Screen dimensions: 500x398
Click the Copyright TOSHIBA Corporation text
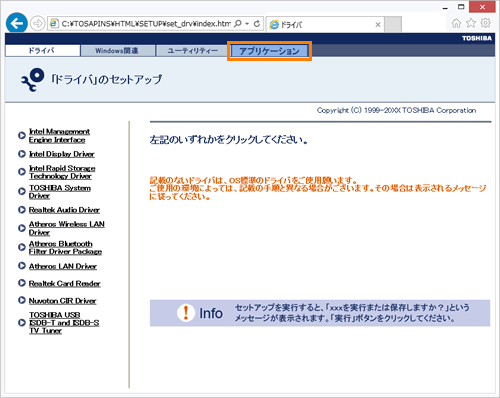(x=396, y=110)
